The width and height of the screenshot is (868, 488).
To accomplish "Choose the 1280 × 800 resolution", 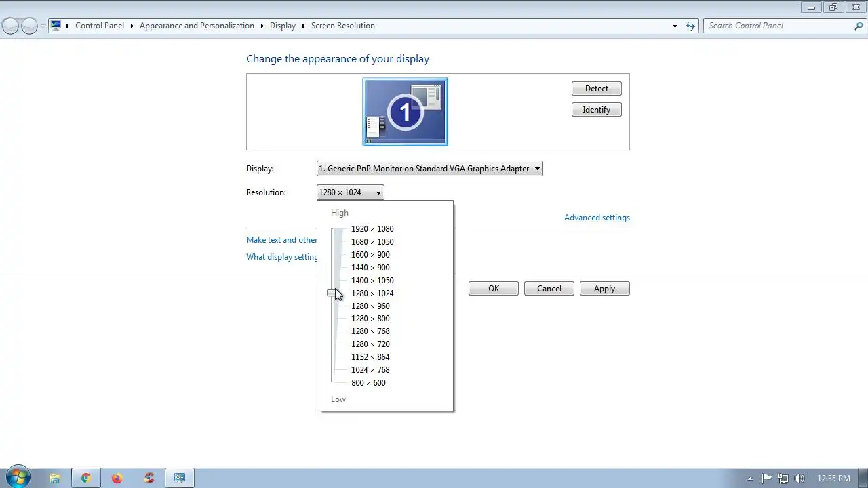I will [370, 319].
